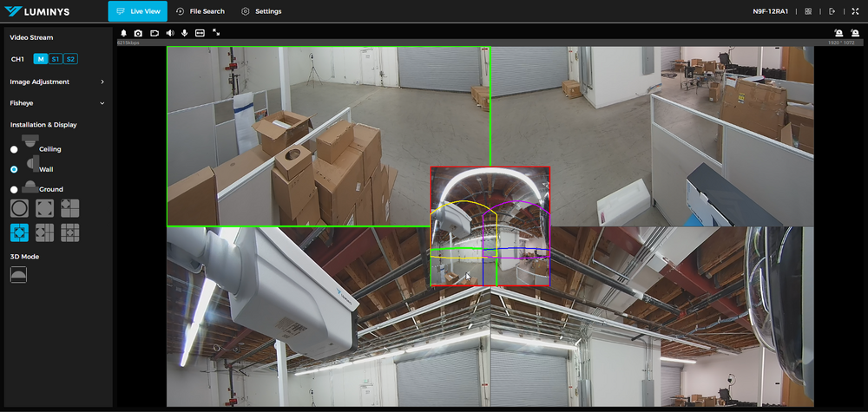Mute the speaker audio icon

[169, 33]
